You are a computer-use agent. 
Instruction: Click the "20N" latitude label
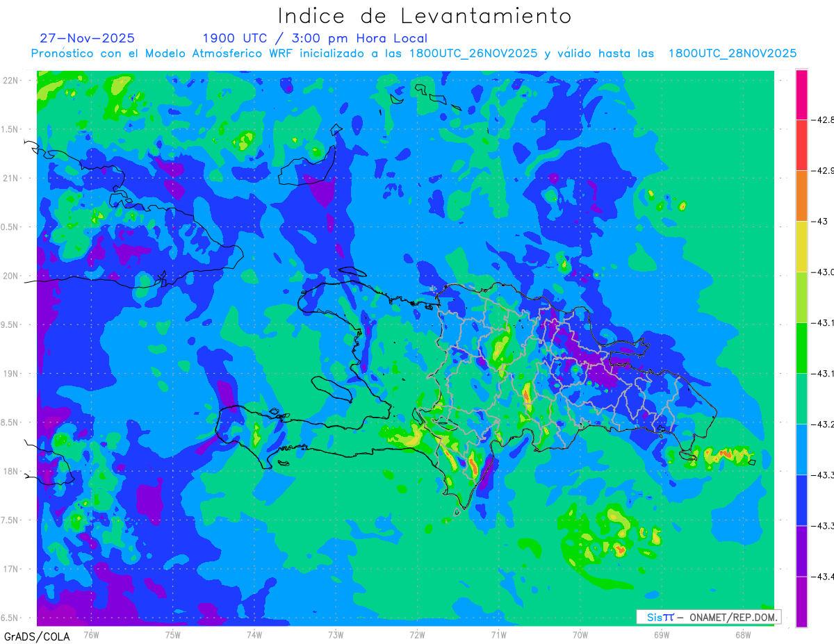(12, 276)
